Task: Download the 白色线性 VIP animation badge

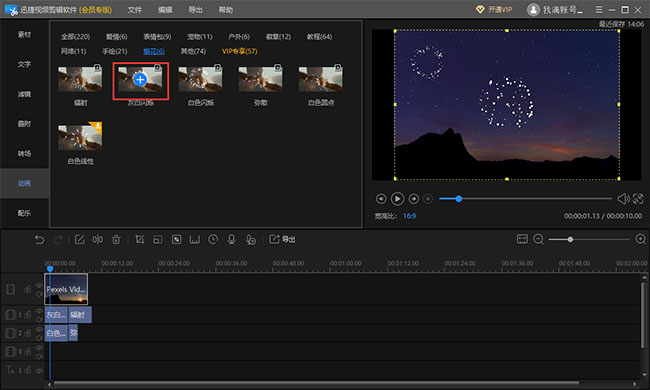Action: [x=97, y=126]
